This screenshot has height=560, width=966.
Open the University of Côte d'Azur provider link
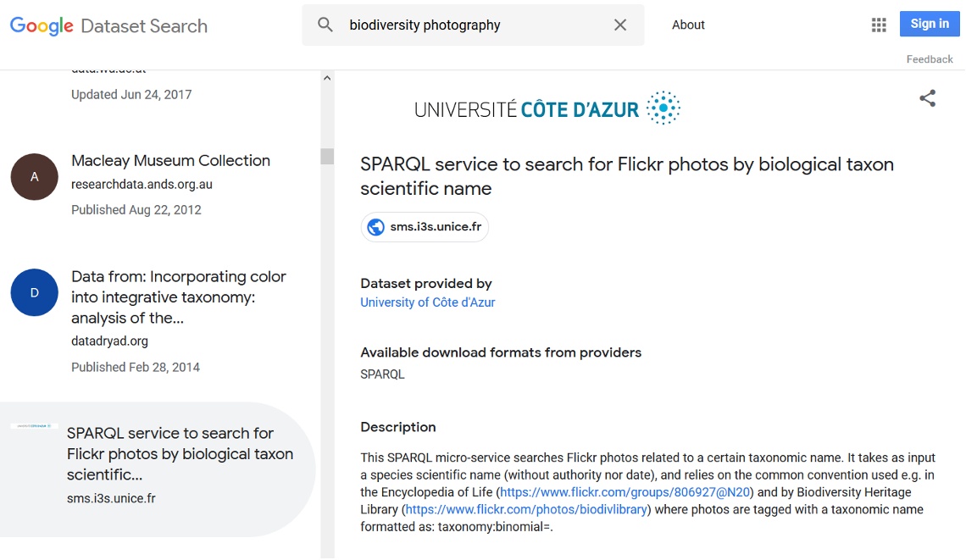pyautogui.click(x=427, y=302)
